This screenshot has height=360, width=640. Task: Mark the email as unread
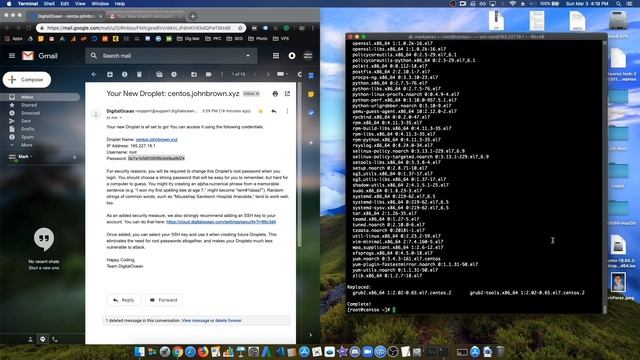pos(159,74)
